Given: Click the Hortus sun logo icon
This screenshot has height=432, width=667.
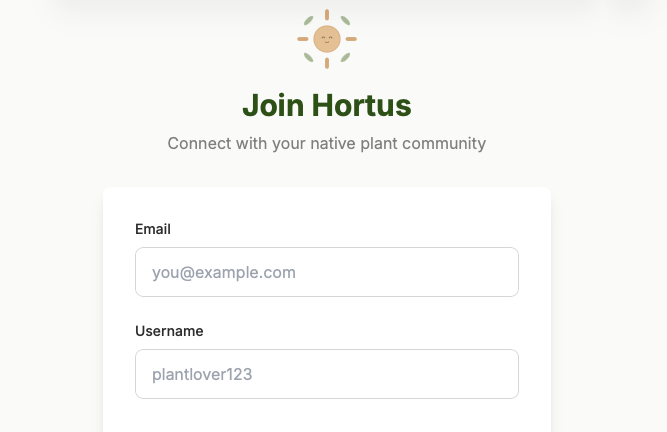Looking at the screenshot, I should click(327, 39).
